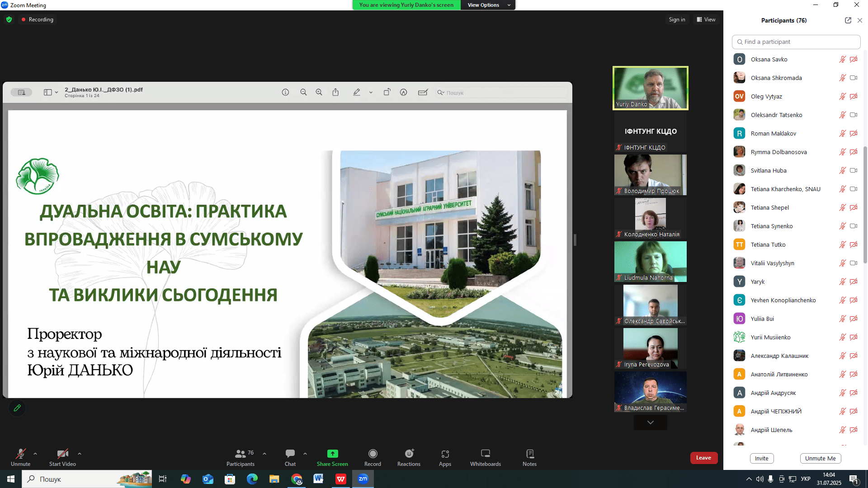Click zoom out icon in shared PDF toolbar
This screenshot has height=488, width=868.
(303, 92)
